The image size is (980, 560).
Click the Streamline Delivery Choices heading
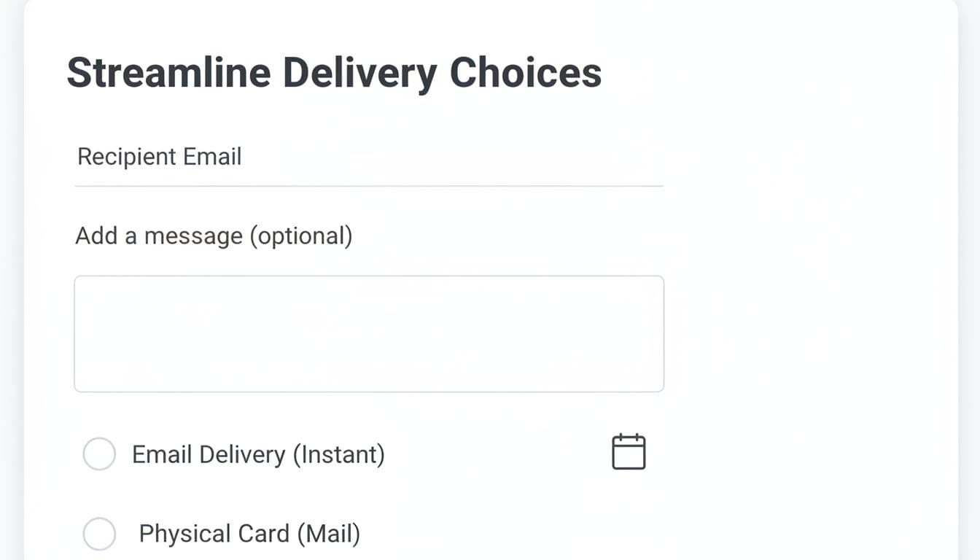pos(334,71)
